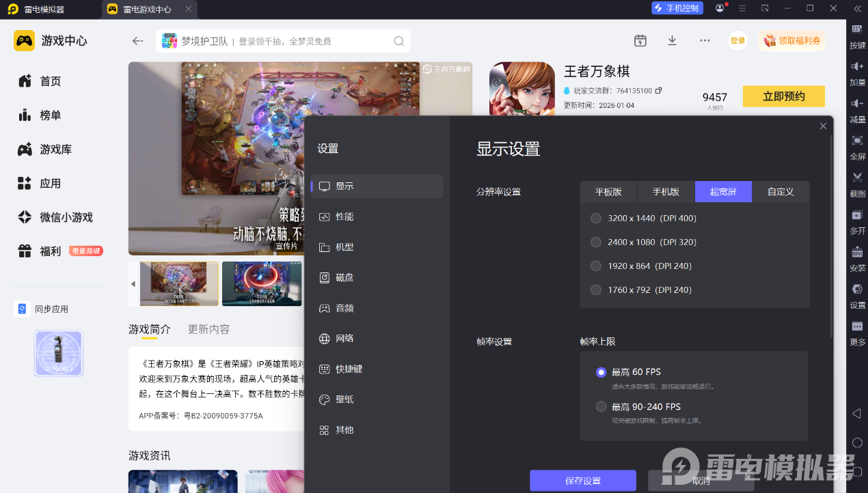Click the 截图 screenshot scissors icon
The width and height of the screenshot is (868, 493).
[x=857, y=178]
